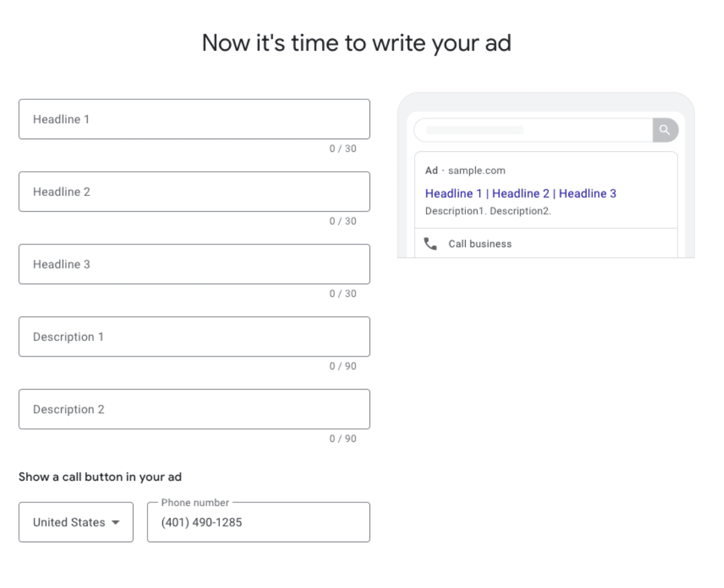Viewport: 724px width, 588px height.
Task: Select the blue Headline 1 link in preview
Action: pyautogui.click(x=454, y=193)
